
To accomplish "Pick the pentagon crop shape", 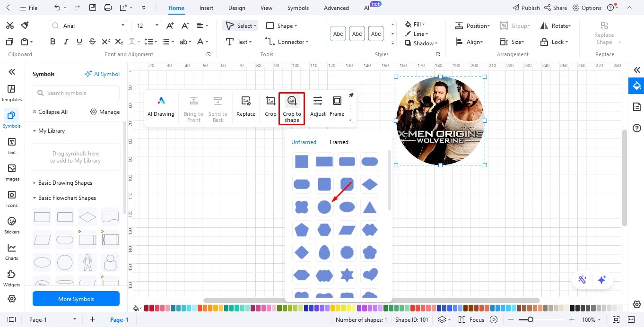I will (302, 230).
